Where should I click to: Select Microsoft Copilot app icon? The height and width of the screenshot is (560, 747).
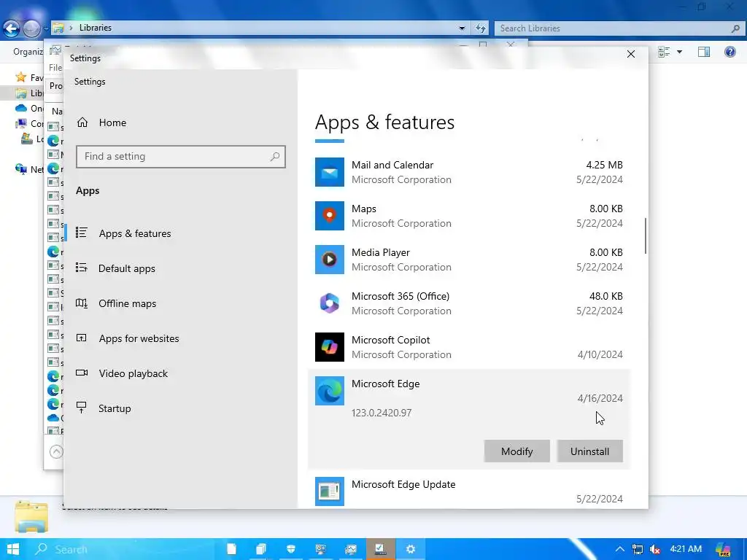coord(329,347)
